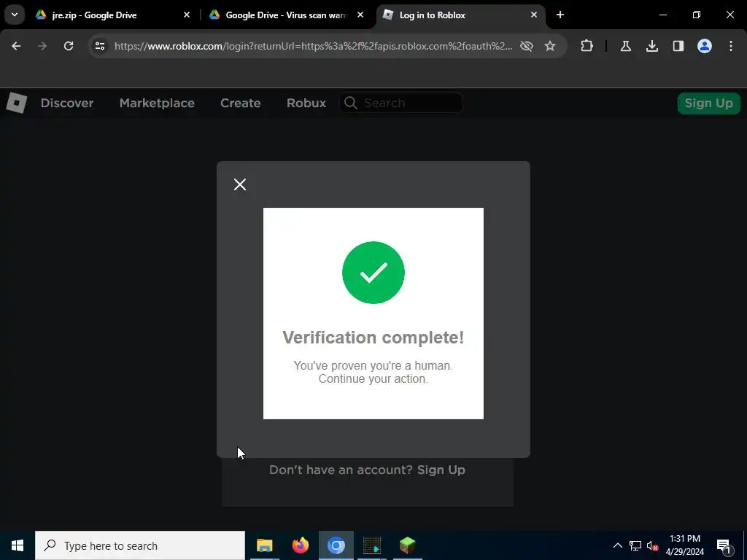Open the Windows Start menu
The width and height of the screenshot is (747, 560).
click(18, 545)
